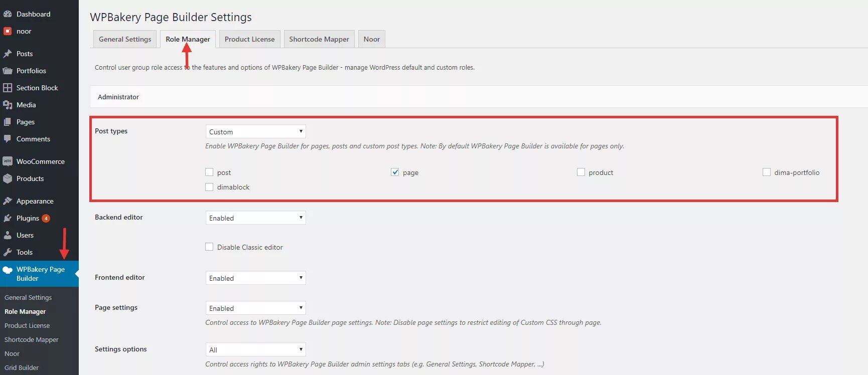Click Noor submenu link in sidebar
Viewport: 868px width, 375px height.
tap(12, 353)
